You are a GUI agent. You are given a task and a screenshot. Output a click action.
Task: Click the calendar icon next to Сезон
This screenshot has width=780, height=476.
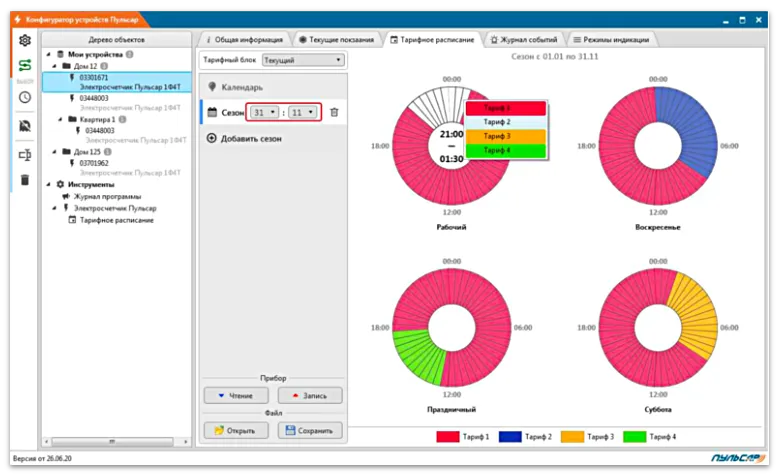pyautogui.click(x=212, y=113)
